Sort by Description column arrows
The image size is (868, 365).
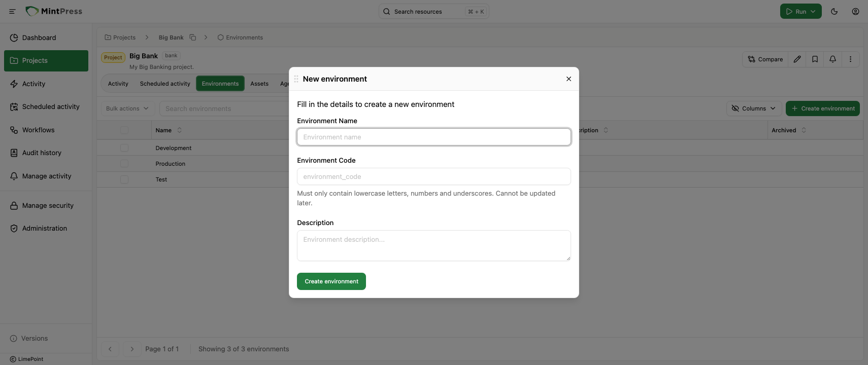pyautogui.click(x=606, y=130)
